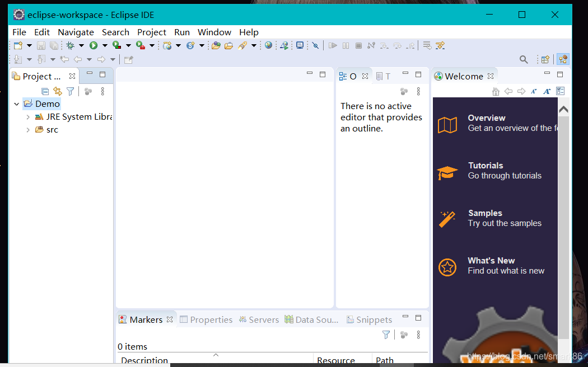Click the New Servlet icon
Viewport: 588px width, 367px height.
(x=190, y=46)
